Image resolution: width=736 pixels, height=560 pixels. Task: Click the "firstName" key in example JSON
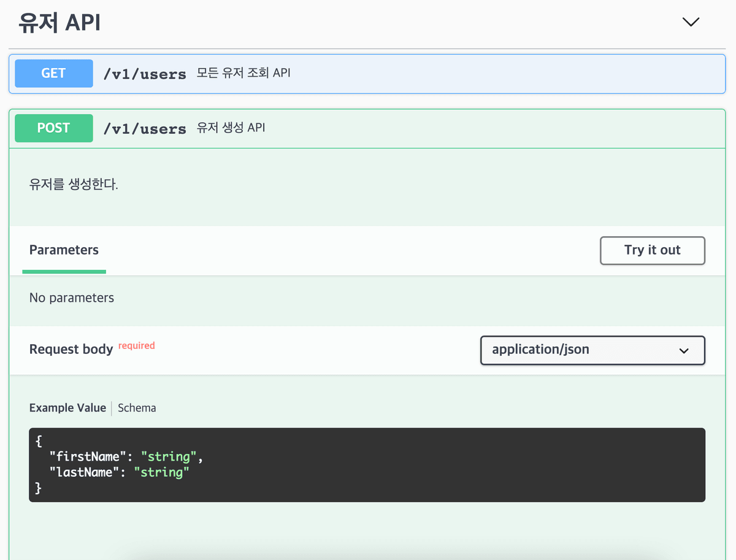pos(88,456)
